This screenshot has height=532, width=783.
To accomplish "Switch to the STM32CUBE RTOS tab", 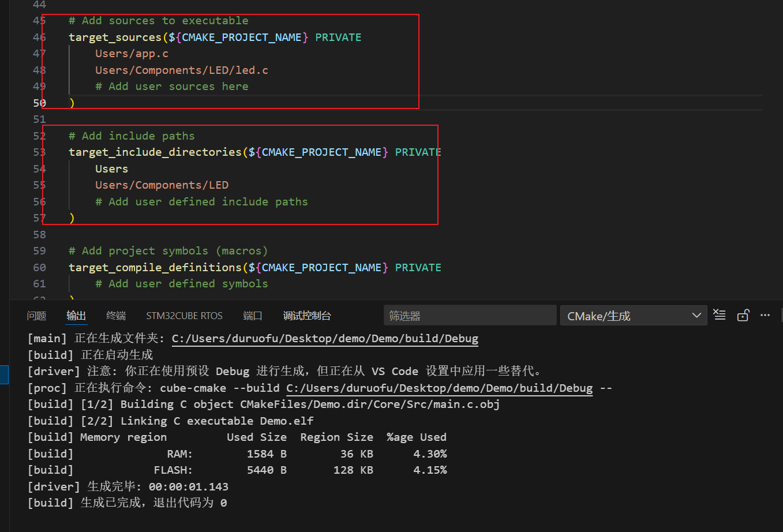I will pos(184,316).
